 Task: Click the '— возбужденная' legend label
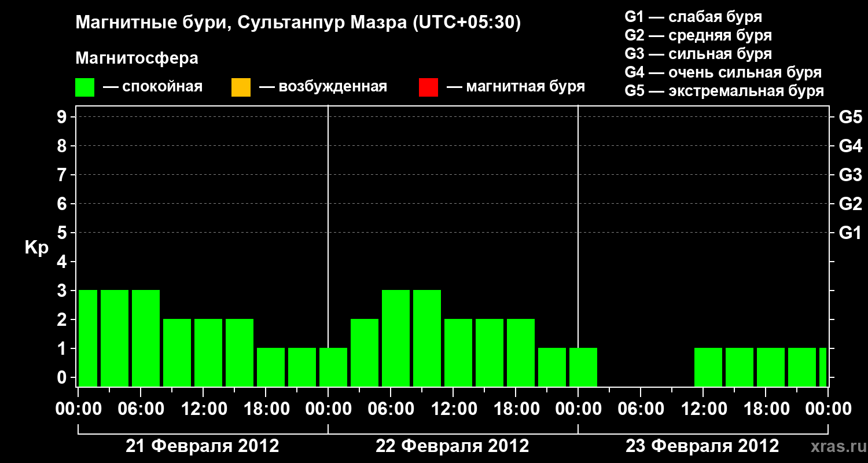coord(323,87)
